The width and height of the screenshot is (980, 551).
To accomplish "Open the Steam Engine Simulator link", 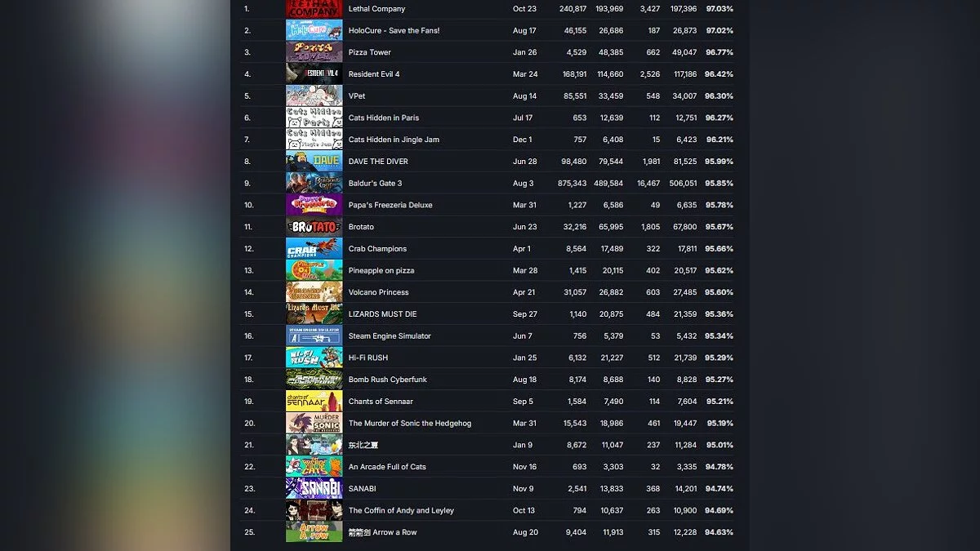I will pos(390,335).
